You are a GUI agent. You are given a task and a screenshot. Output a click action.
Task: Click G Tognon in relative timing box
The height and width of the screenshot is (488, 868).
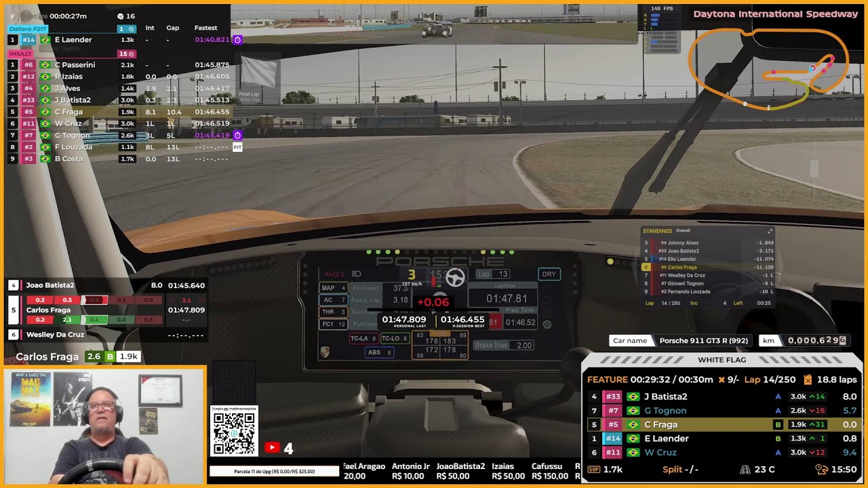pos(665,411)
